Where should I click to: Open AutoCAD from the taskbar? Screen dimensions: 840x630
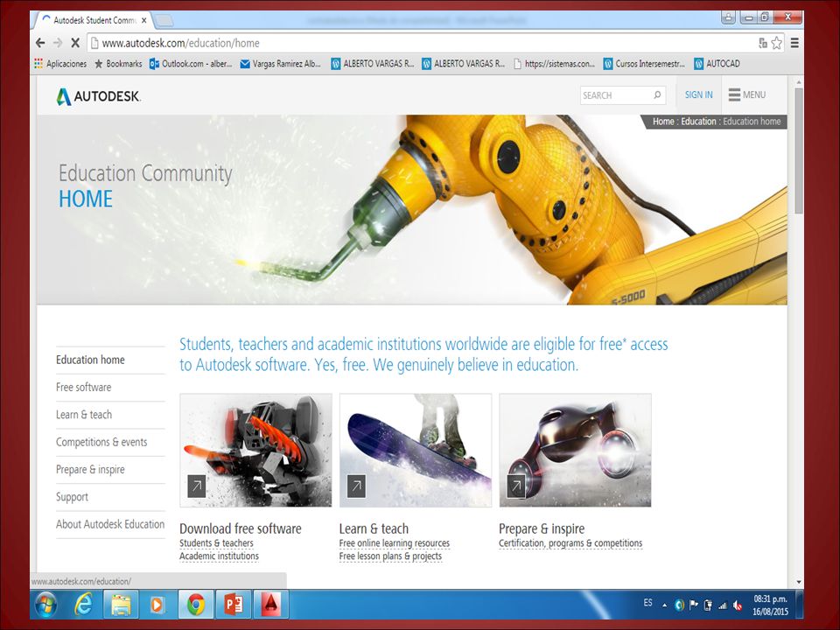[x=270, y=605]
